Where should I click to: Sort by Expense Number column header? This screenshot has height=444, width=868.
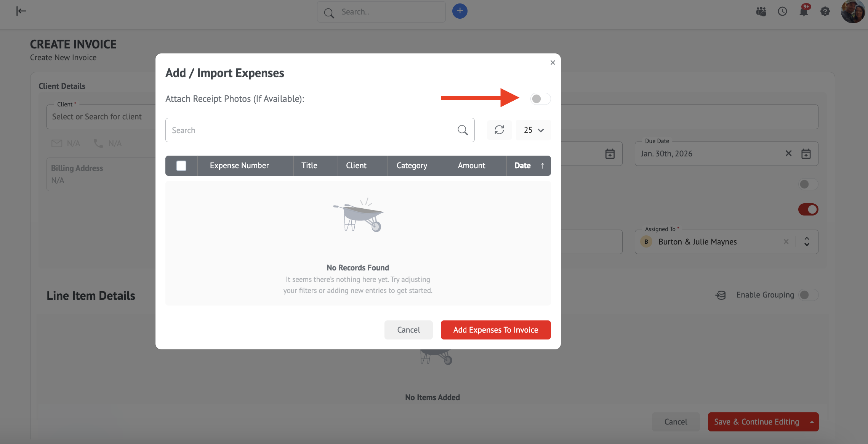click(x=239, y=166)
